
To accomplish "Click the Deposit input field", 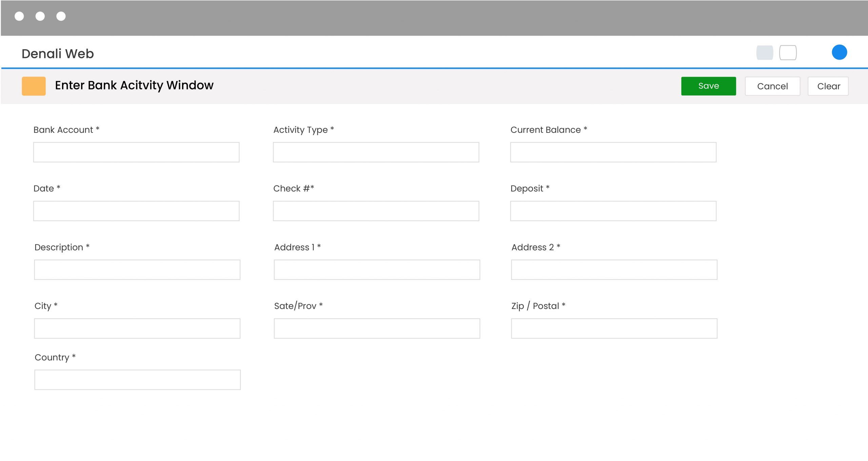I will tap(613, 211).
